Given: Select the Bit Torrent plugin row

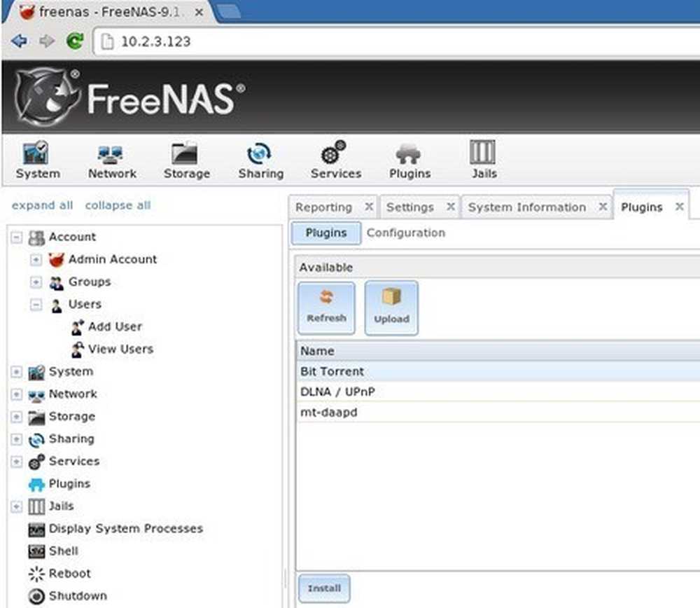Looking at the screenshot, I should point(498,371).
